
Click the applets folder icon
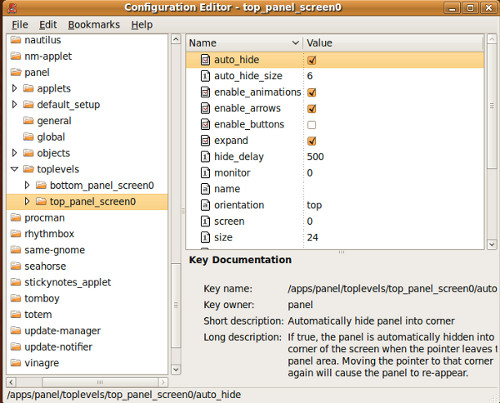pos(29,88)
